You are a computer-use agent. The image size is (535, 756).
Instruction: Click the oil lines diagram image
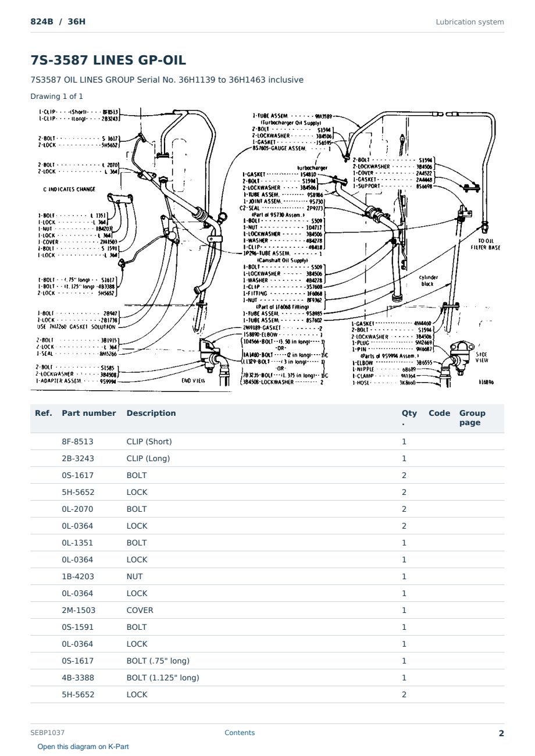pyautogui.click(x=267, y=250)
